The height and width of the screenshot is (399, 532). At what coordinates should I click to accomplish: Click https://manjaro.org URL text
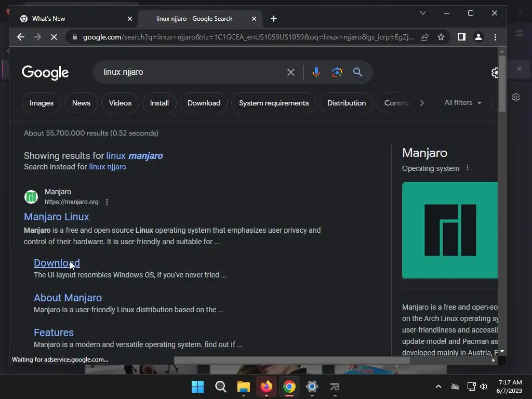(72, 202)
